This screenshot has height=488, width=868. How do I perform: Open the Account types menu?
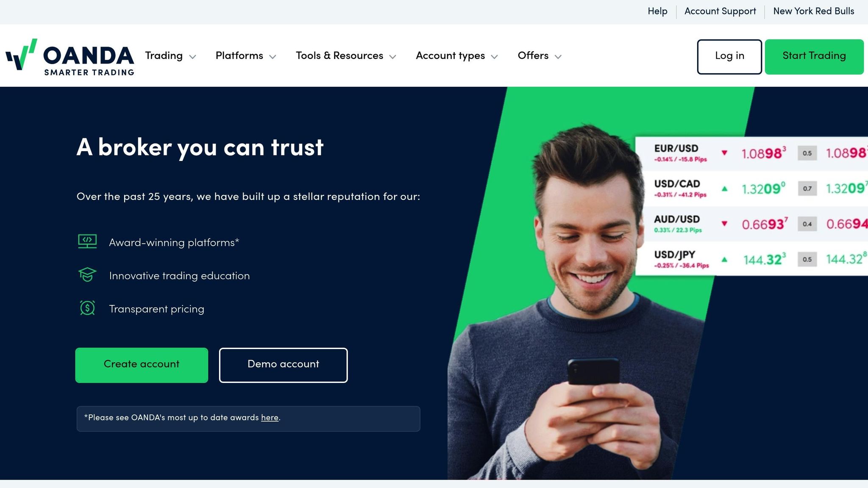456,56
